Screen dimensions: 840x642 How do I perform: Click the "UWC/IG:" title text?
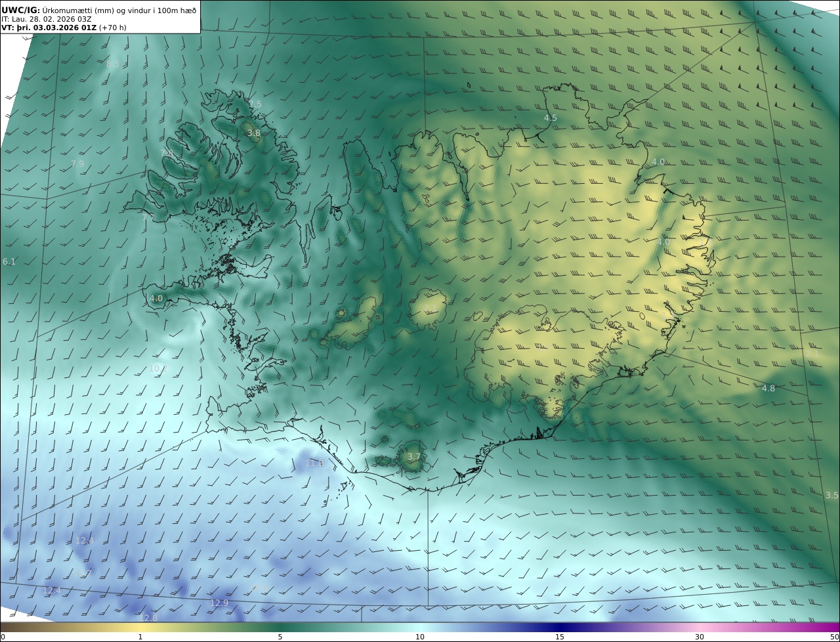coord(21,10)
